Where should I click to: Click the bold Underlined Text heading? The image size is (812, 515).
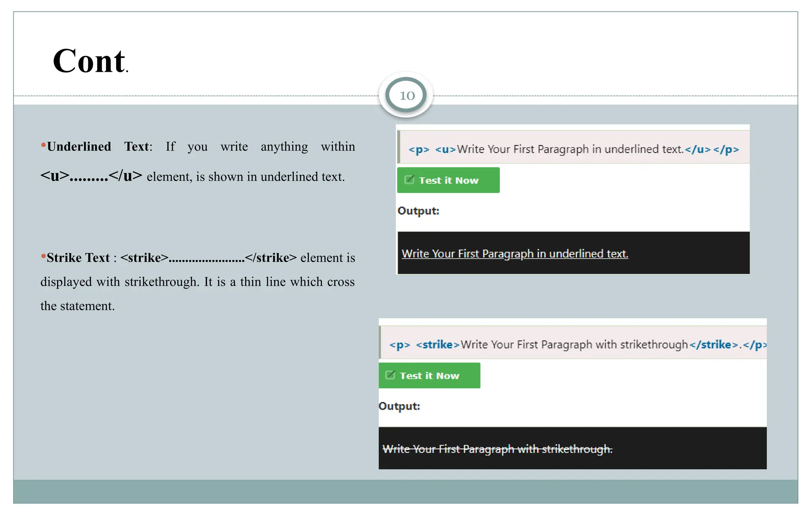[x=98, y=147]
